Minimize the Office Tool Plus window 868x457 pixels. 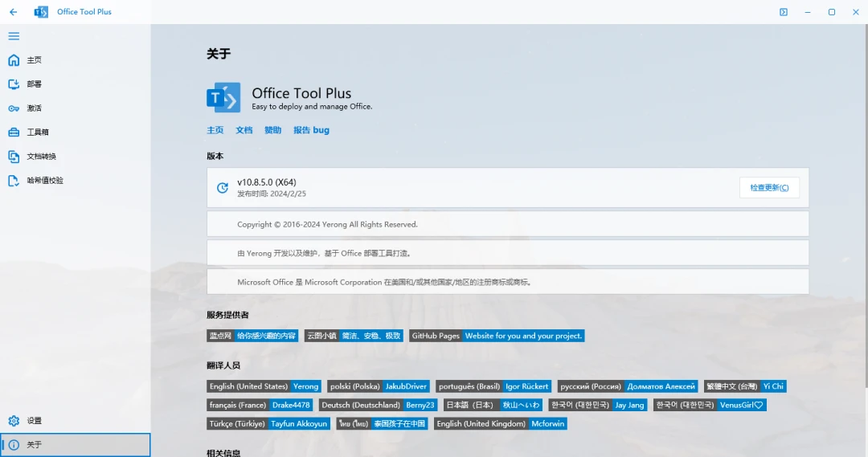click(808, 11)
